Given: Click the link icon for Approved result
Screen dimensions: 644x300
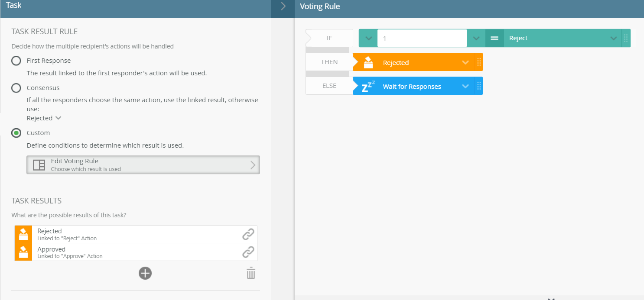Looking at the screenshot, I should [248, 252].
